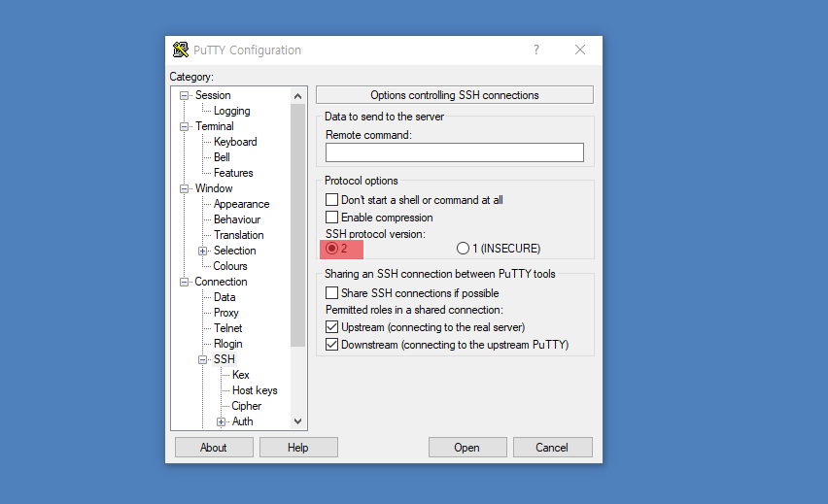This screenshot has width=828, height=504.
Task: Click the About button
Action: 214,447
